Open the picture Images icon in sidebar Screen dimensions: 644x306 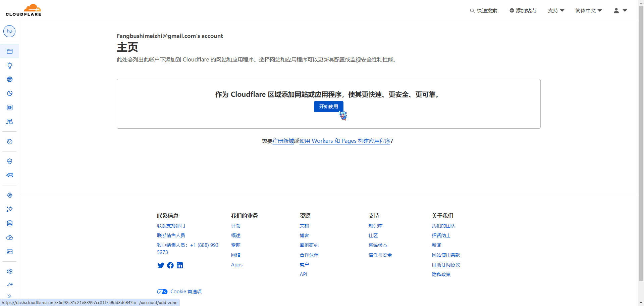click(x=10, y=252)
